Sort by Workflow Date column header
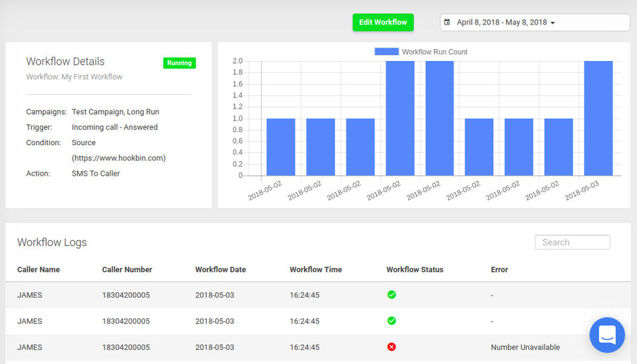This screenshot has width=637, height=364. tap(220, 269)
